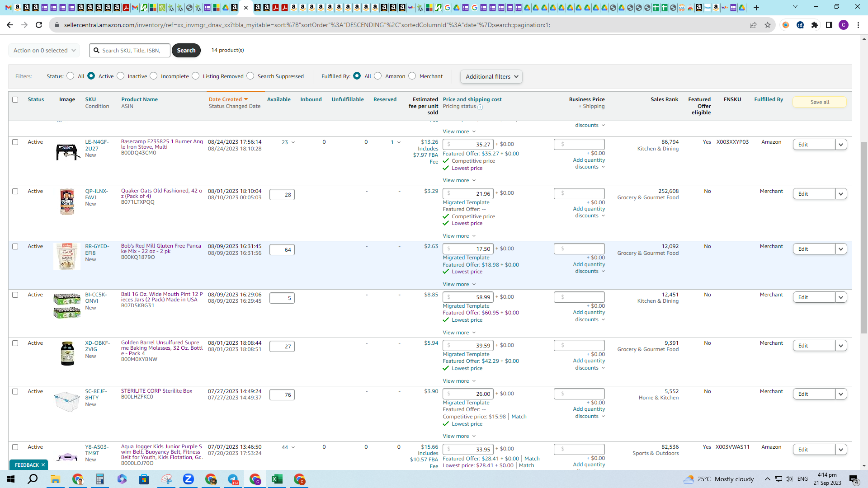Screen dimensions: 868x488
Task: Open a new browser tab
Action: click(756, 8)
